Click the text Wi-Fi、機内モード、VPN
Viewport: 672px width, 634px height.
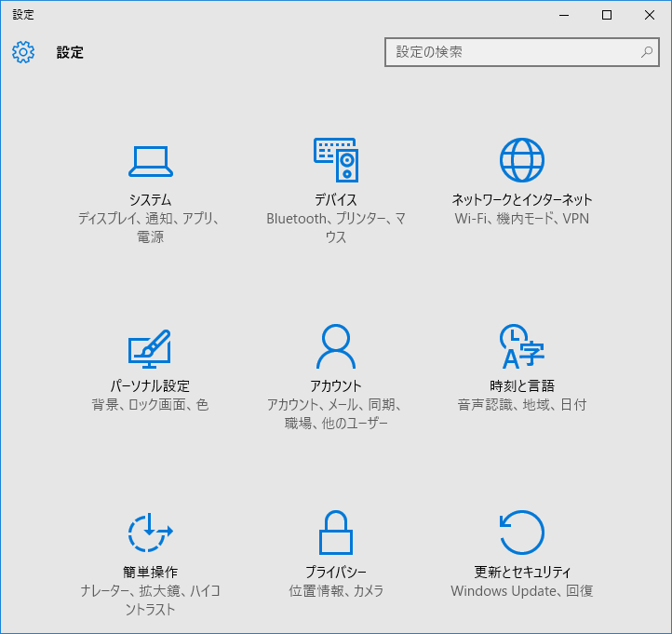point(521,219)
